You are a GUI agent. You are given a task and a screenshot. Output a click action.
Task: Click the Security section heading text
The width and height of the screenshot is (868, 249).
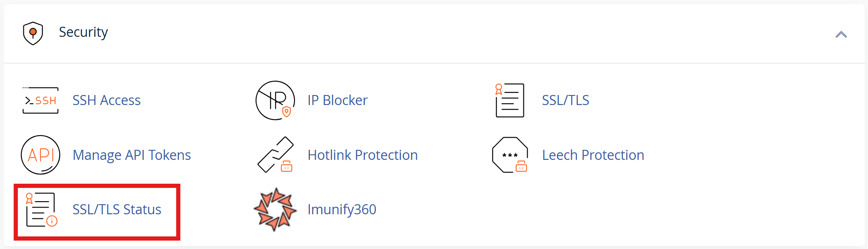(84, 32)
